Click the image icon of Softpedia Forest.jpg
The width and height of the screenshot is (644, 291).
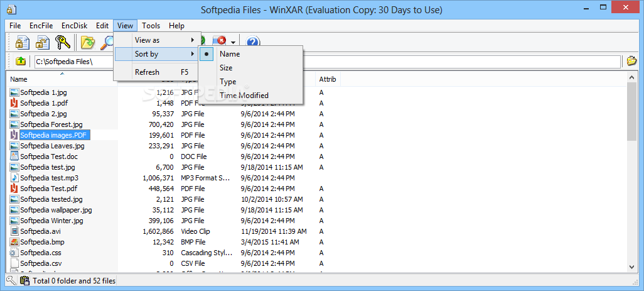tap(14, 124)
